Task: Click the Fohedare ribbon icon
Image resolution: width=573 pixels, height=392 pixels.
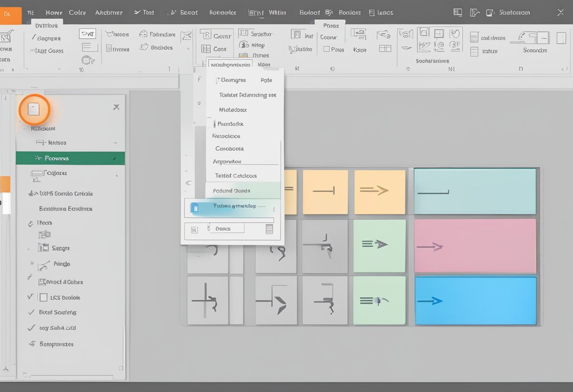Action: click(x=143, y=34)
